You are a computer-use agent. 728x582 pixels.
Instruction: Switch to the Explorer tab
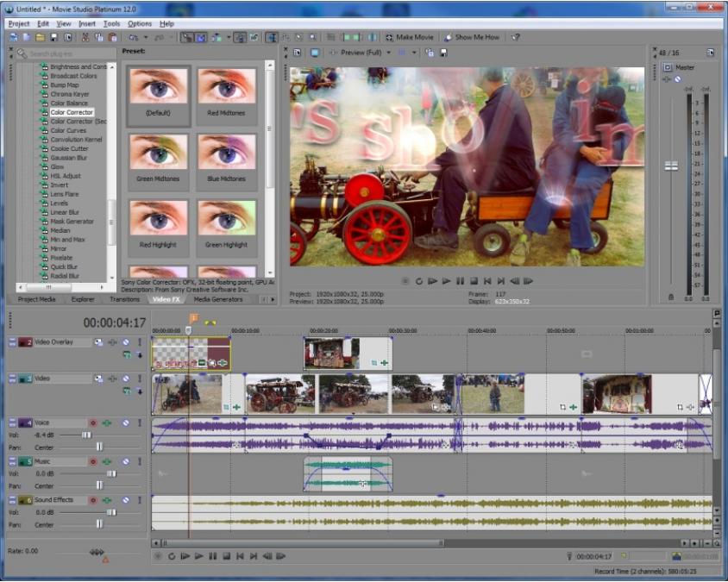(x=83, y=299)
